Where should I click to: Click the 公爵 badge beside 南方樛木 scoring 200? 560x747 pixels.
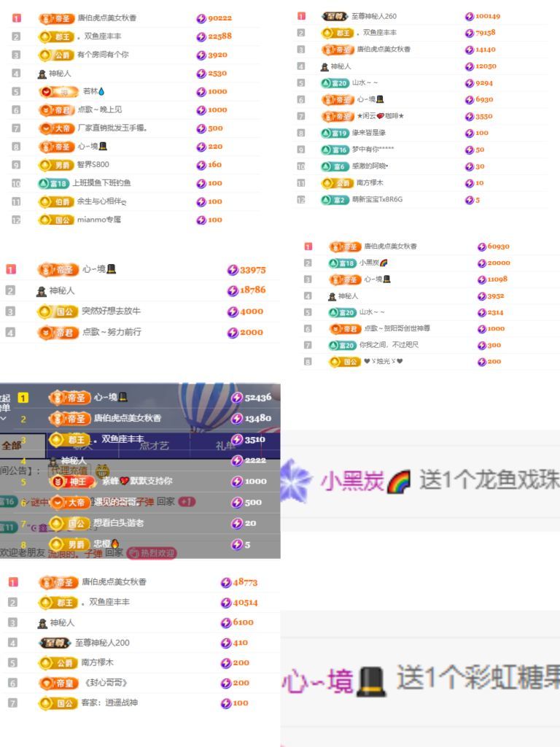pos(58,662)
